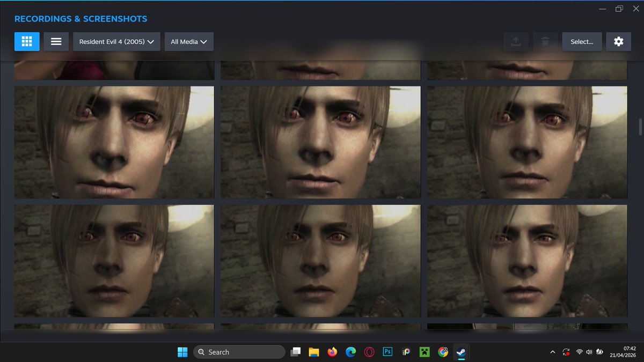Open the All Media filter dropdown

coord(189,41)
